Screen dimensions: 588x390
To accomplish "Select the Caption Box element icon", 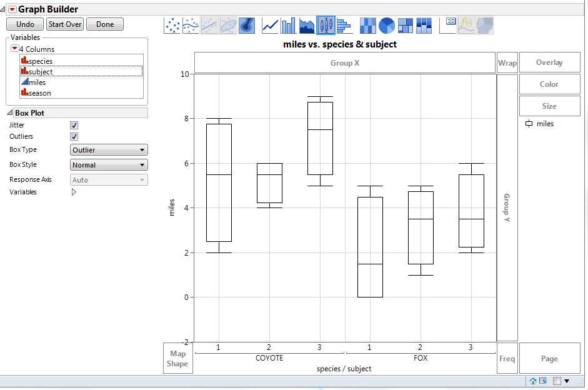I will pyautogui.click(x=448, y=26).
